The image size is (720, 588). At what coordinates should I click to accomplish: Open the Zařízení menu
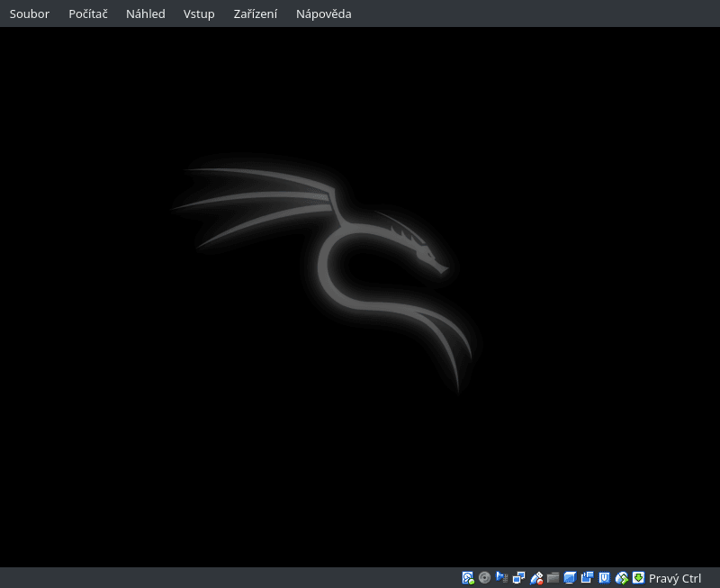point(255,14)
